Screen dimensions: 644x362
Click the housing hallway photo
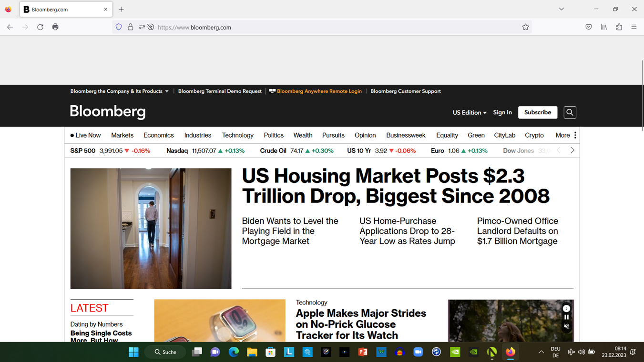click(x=151, y=228)
